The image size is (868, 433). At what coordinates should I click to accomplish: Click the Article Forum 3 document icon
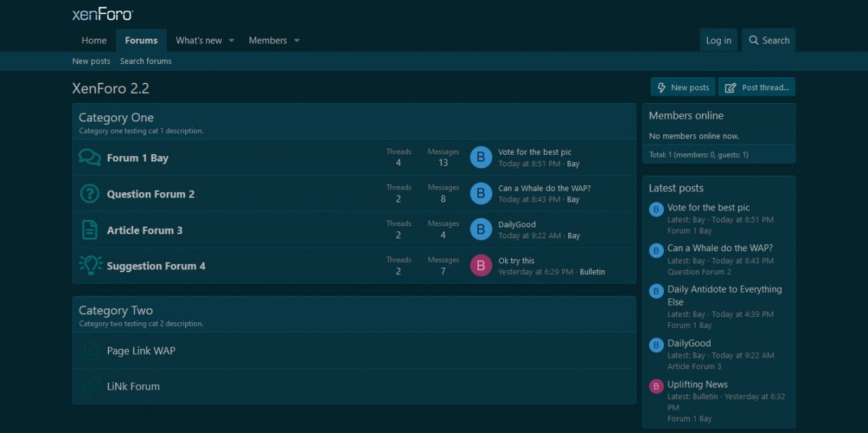[x=90, y=230]
